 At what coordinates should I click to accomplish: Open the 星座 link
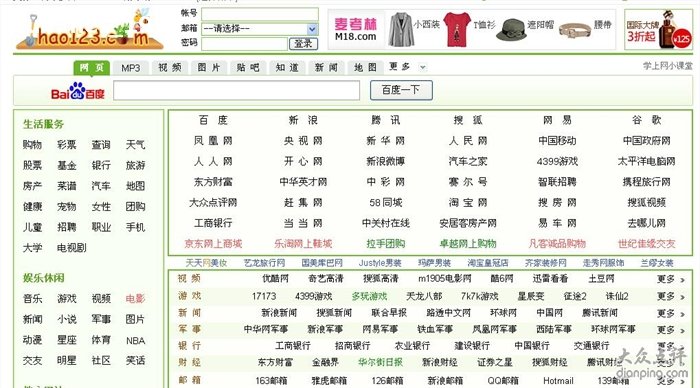[67, 340]
